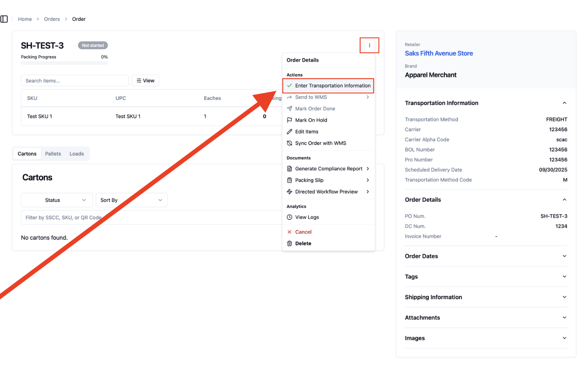This screenshot has height=372, width=588.
Task: Expand the Order Dates section
Action: point(486,256)
